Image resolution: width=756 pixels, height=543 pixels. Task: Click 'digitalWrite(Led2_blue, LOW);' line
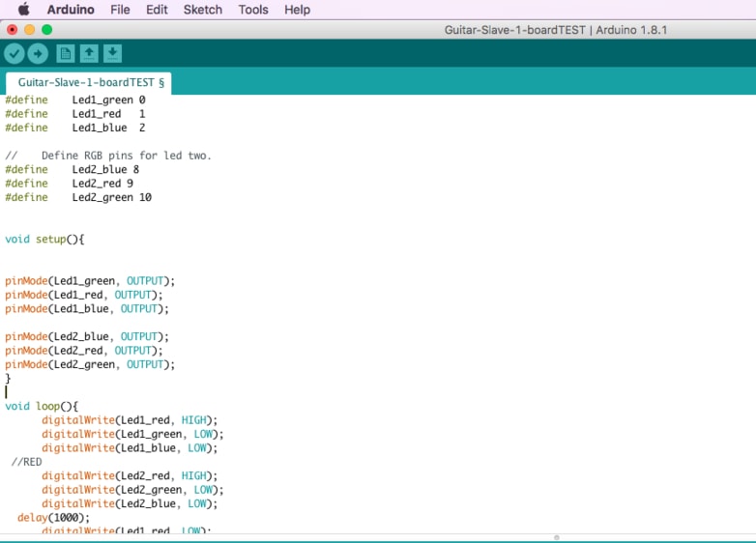pyautogui.click(x=130, y=504)
